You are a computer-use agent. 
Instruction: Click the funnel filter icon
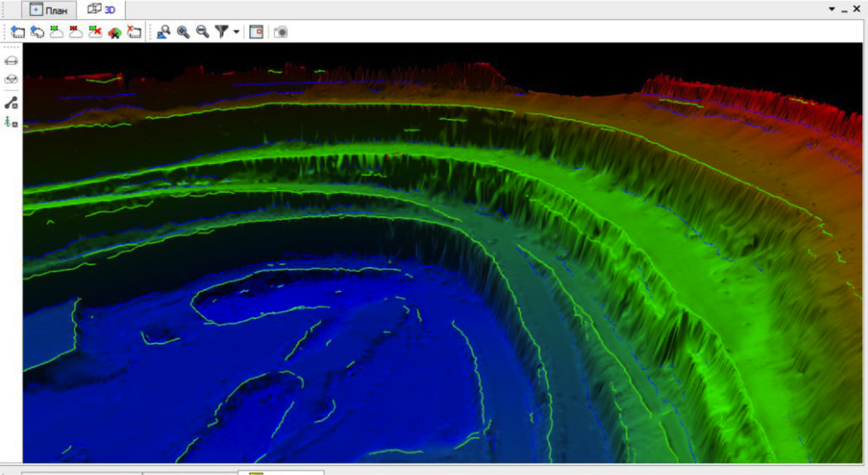coord(222,32)
